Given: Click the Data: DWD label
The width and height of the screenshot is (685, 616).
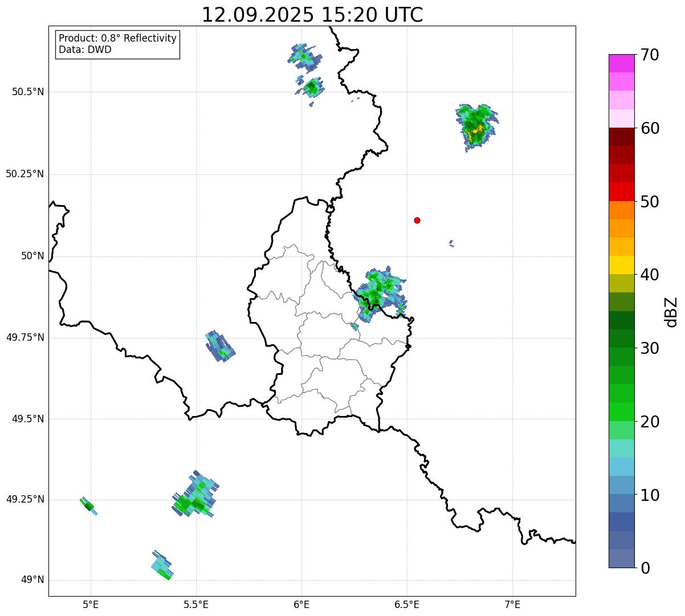Looking at the screenshot, I should pyautogui.click(x=85, y=50).
